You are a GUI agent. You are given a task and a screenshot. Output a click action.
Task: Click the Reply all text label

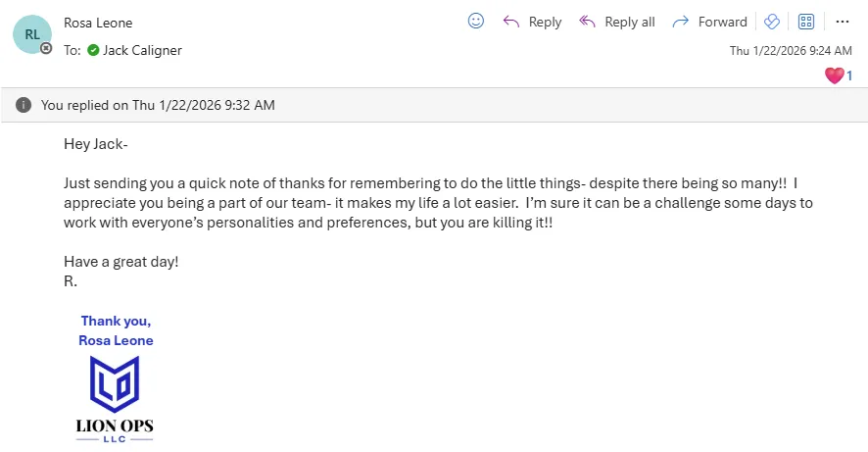click(x=630, y=22)
